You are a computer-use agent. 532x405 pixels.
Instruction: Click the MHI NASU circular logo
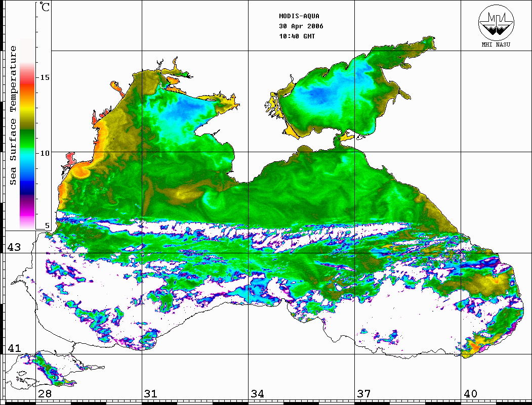tap(496, 22)
